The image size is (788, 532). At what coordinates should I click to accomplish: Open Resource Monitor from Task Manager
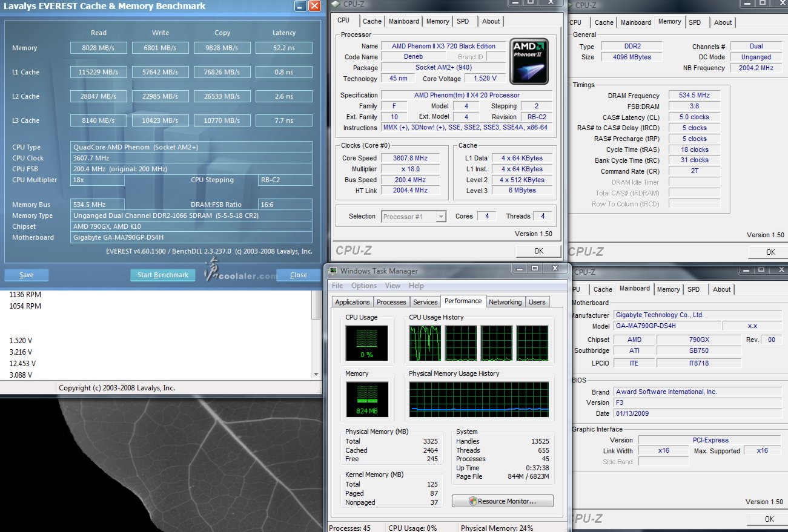[x=503, y=501]
